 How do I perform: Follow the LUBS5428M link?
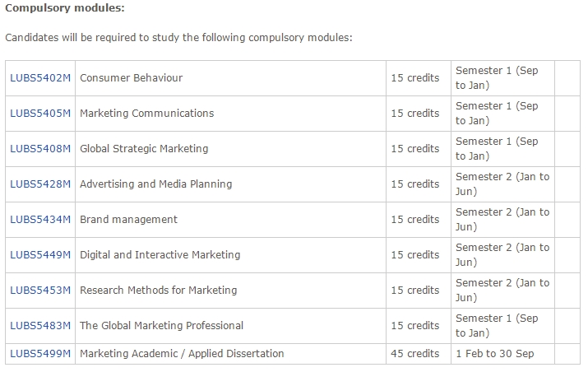pyautogui.click(x=40, y=184)
